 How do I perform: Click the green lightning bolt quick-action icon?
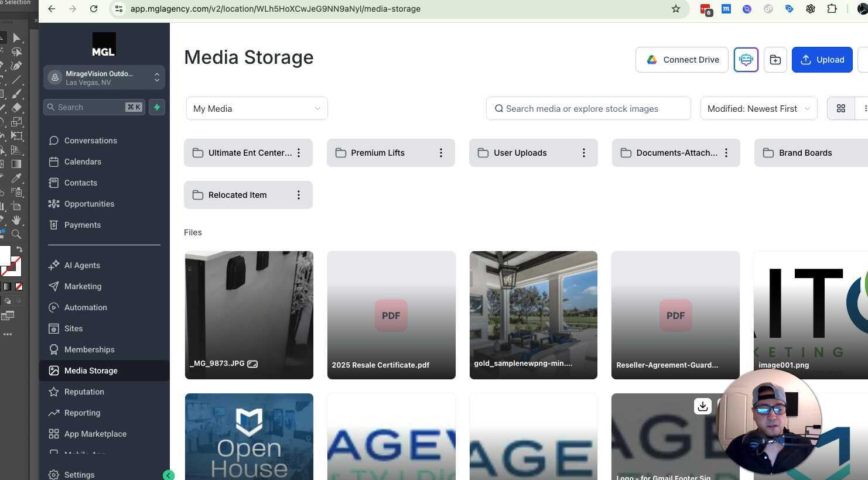pos(157,107)
